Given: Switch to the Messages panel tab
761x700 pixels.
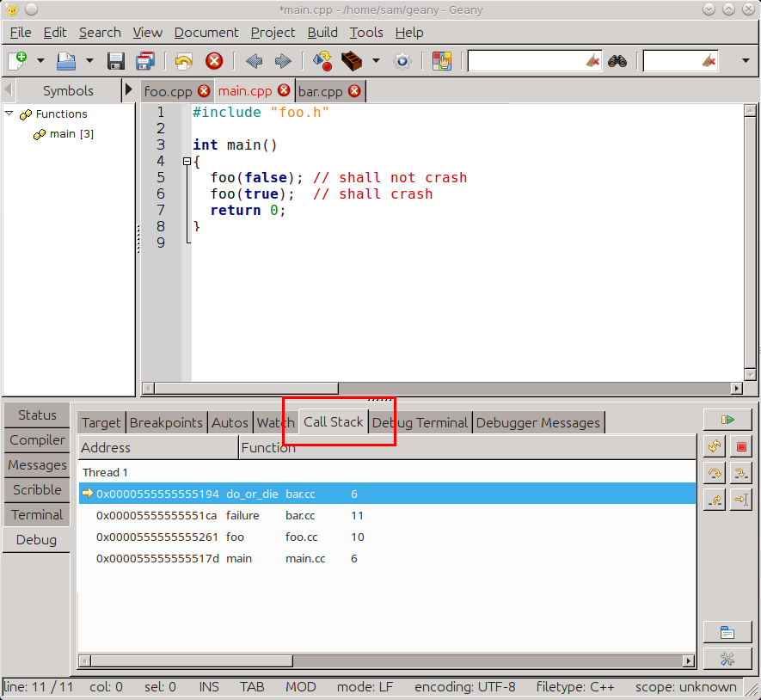Looking at the screenshot, I should coord(37,465).
